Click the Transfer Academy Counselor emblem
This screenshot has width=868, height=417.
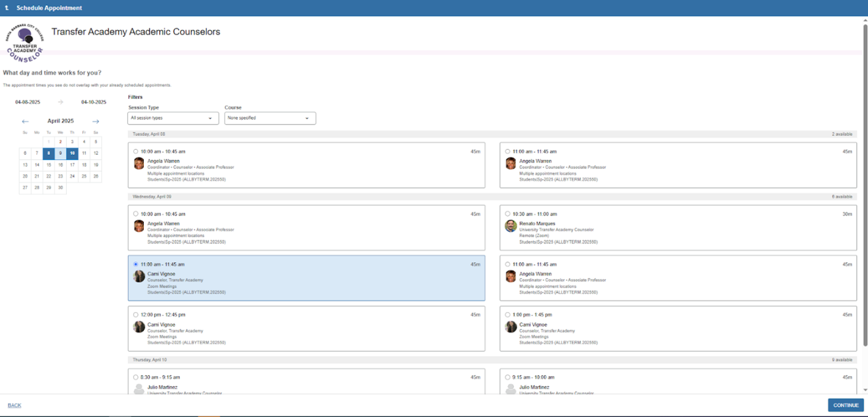click(x=24, y=42)
